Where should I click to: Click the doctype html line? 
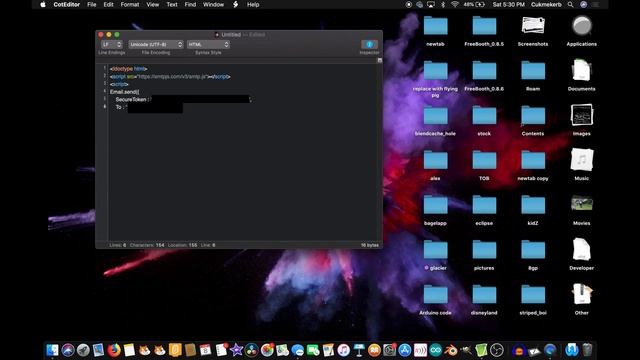tap(129, 69)
